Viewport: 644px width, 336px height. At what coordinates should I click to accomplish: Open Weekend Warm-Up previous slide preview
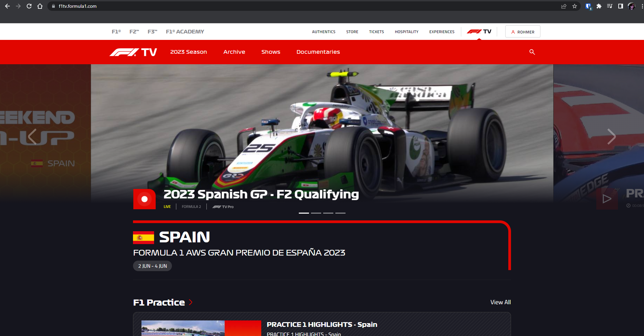(x=45, y=134)
